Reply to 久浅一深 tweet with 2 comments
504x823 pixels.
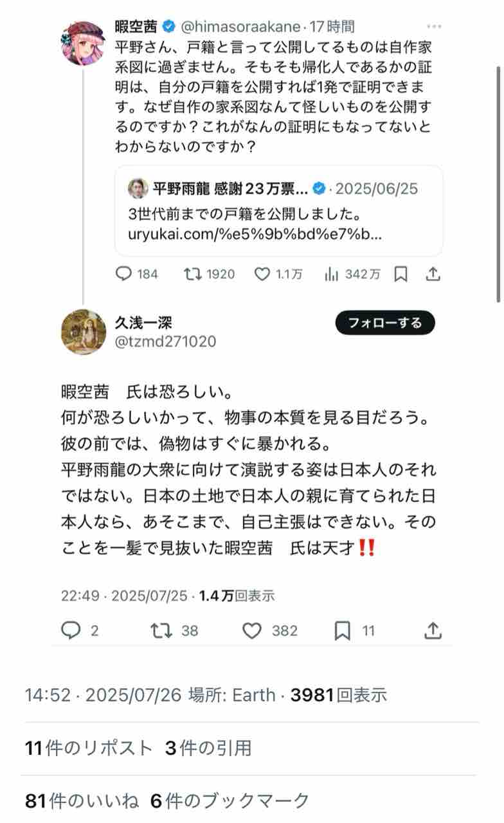(71, 631)
